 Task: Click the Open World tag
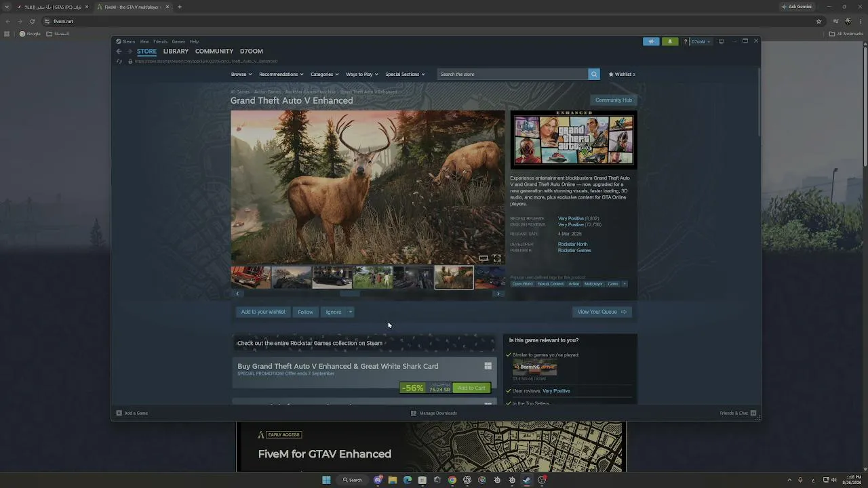coord(523,284)
